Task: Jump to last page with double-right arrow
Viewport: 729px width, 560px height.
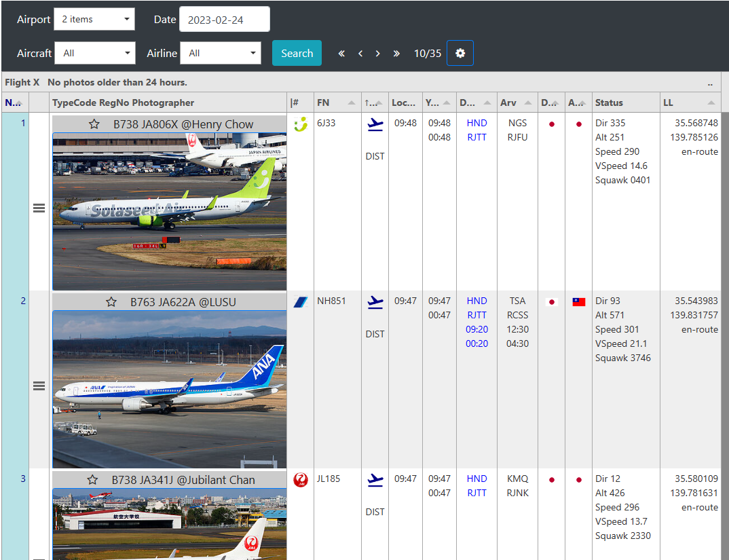Action: 396,54
